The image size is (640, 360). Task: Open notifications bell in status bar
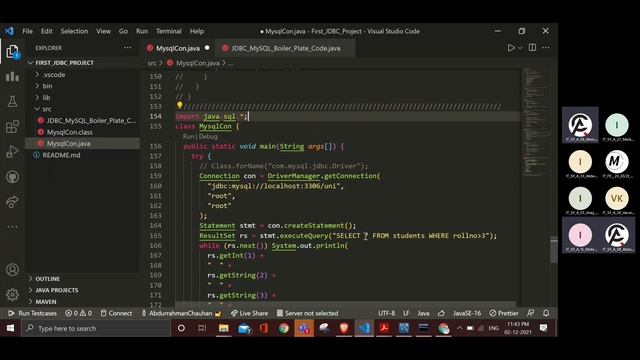(x=546, y=313)
